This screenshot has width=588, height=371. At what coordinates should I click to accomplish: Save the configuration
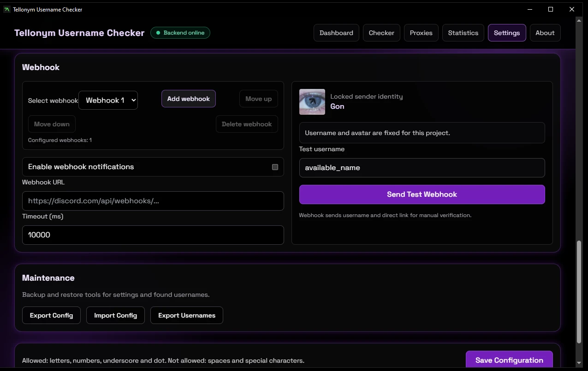[x=509, y=360]
